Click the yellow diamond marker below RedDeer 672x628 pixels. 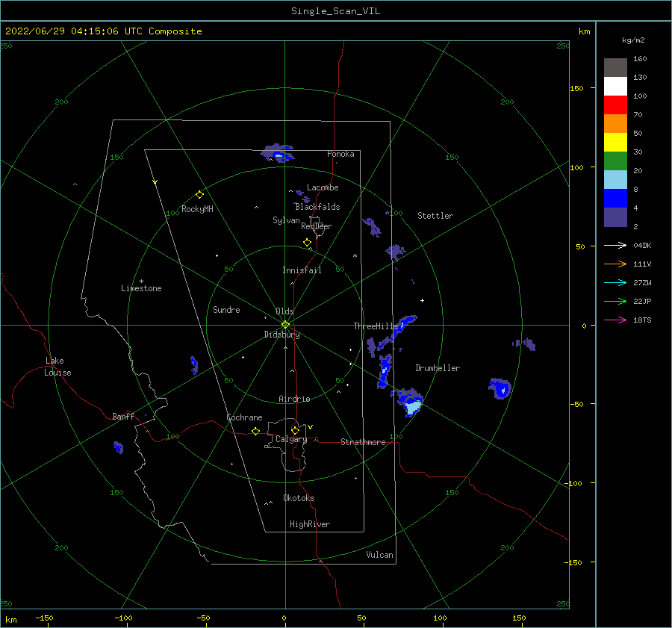[x=307, y=243]
